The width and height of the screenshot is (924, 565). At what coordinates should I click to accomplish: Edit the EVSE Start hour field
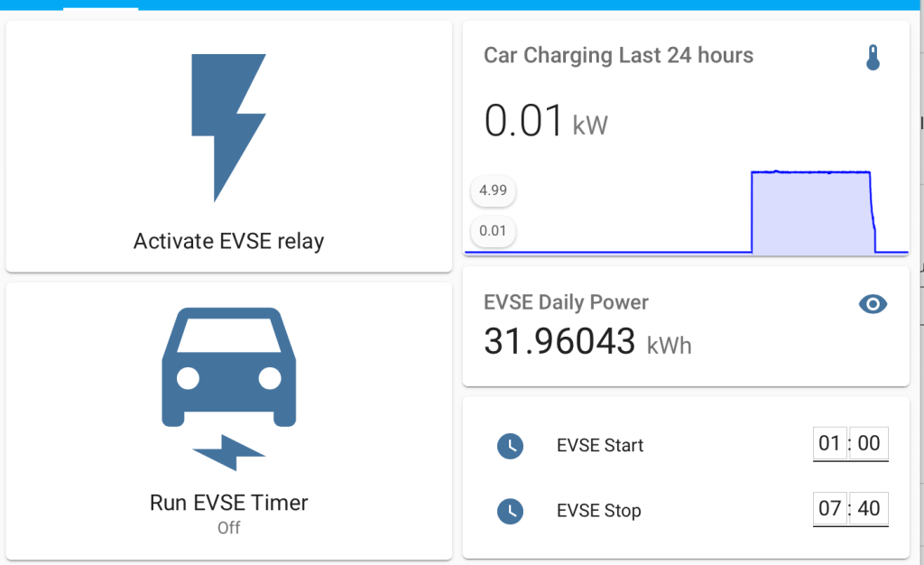coord(829,443)
